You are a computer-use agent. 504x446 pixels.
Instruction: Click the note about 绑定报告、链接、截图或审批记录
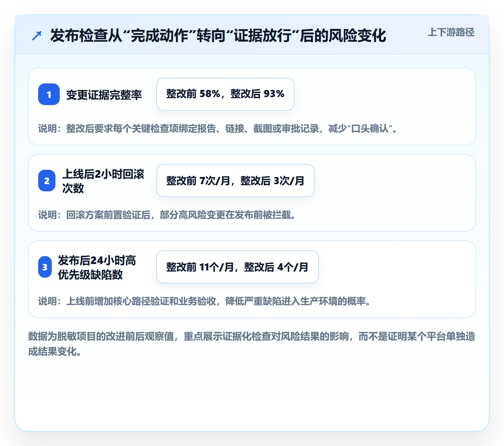218,128
